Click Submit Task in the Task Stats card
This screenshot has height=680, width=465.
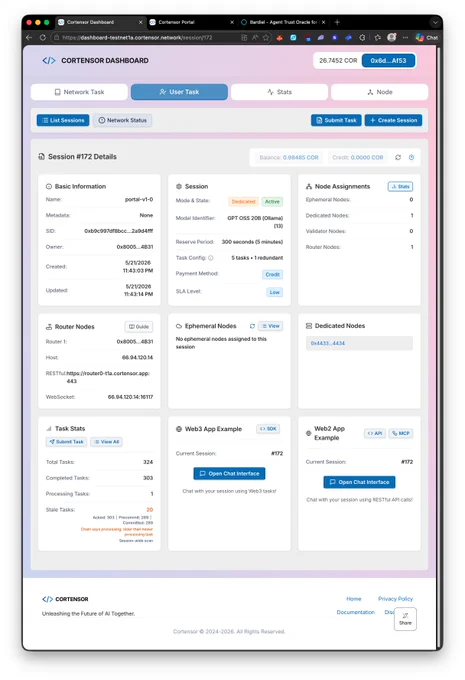pos(66,441)
